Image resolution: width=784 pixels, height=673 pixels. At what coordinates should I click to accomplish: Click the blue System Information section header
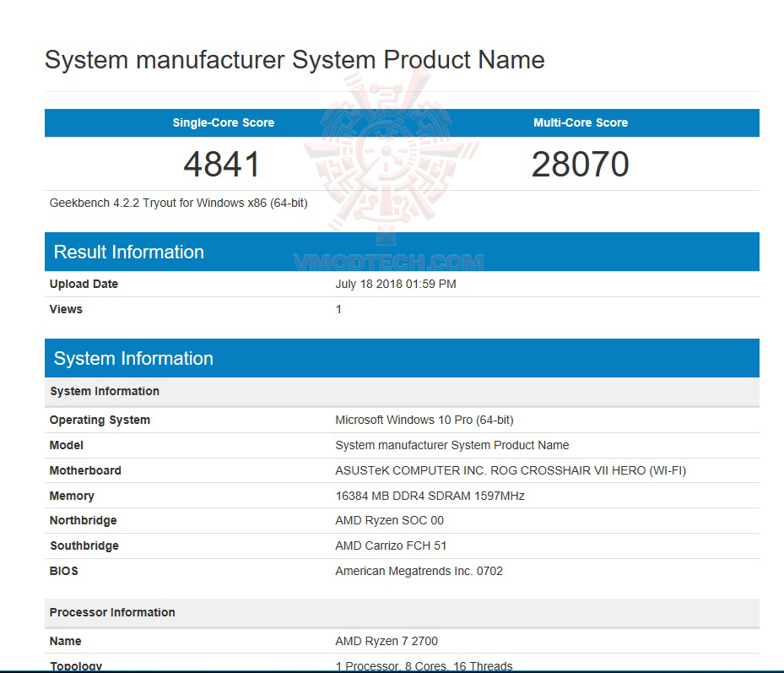(402, 358)
